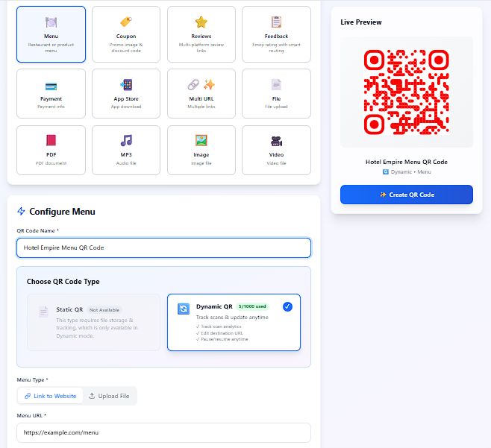This screenshot has width=491, height=448.
Task: Select the Multi URL chain link icon
Action: (x=193, y=84)
